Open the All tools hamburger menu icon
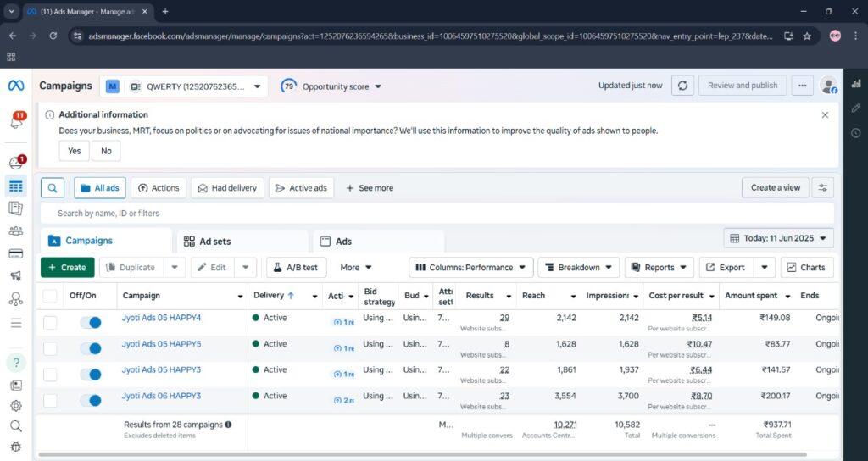The image size is (868, 461). [x=16, y=323]
